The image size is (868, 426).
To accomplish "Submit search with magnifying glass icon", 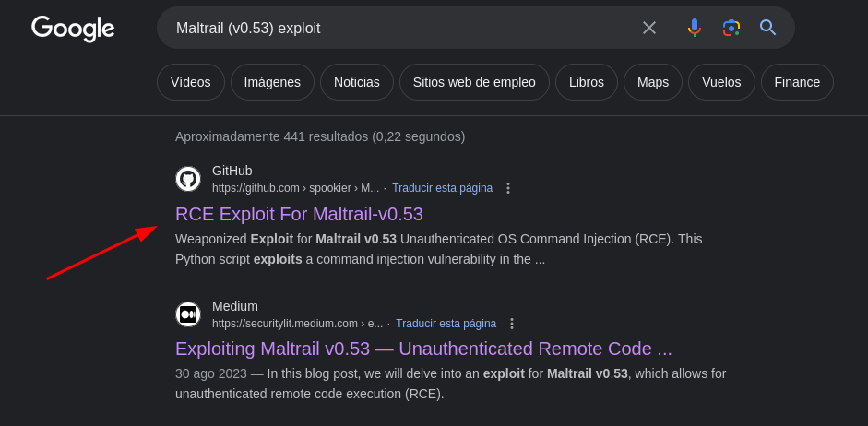I will (767, 28).
